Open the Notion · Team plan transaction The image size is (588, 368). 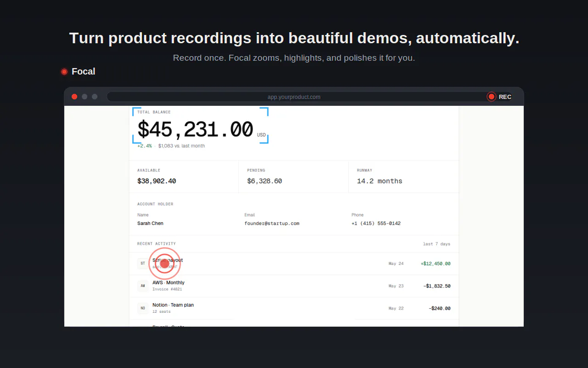[x=294, y=308]
